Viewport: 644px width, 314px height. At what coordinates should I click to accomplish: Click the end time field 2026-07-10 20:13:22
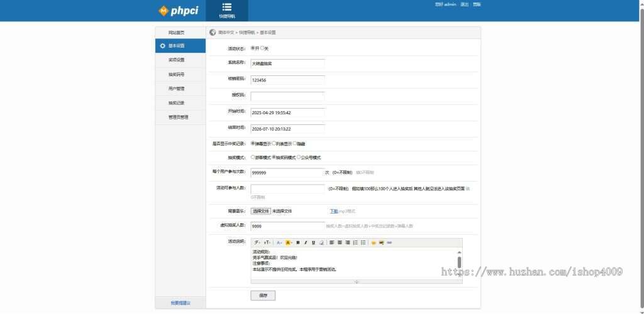287,129
